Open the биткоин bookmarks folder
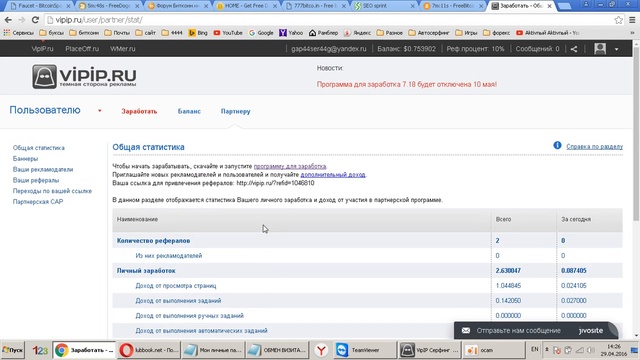The width and height of the screenshot is (640, 360). tap(84, 33)
